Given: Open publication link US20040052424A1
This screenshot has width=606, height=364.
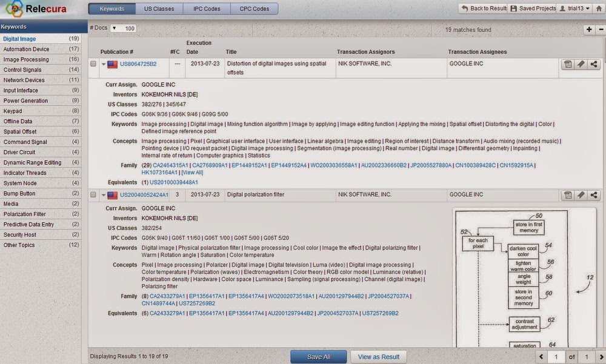Looking at the screenshot, I should [144, 195].
